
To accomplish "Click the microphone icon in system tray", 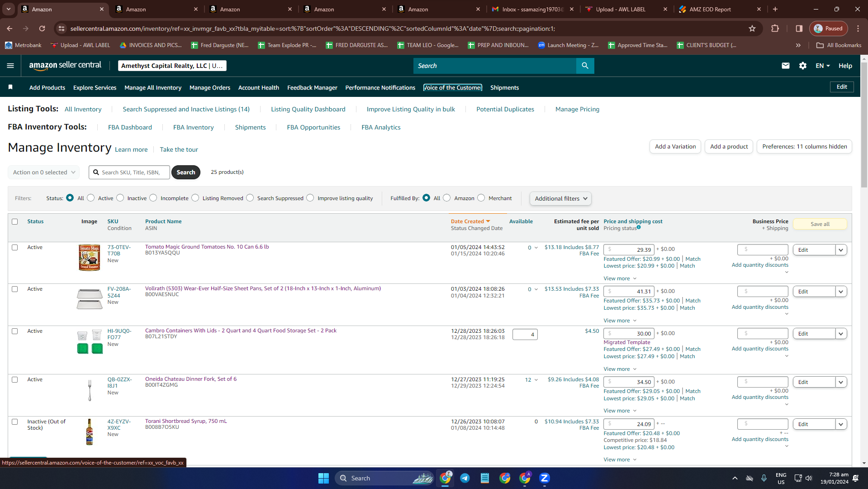I will coord(764,478).
